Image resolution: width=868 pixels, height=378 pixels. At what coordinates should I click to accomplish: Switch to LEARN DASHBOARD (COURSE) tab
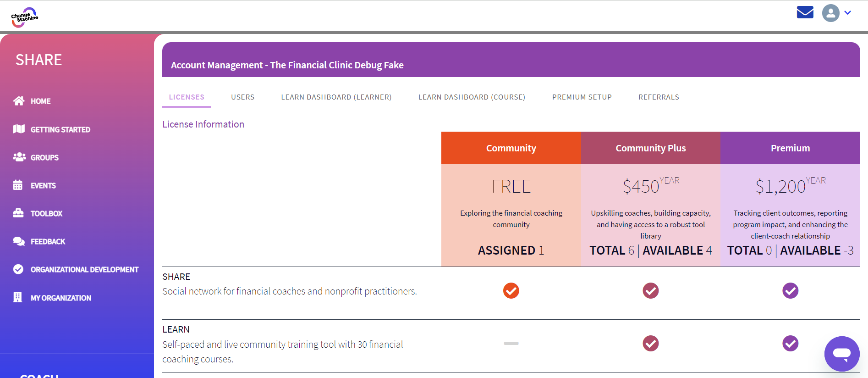(x=472, y=97)
